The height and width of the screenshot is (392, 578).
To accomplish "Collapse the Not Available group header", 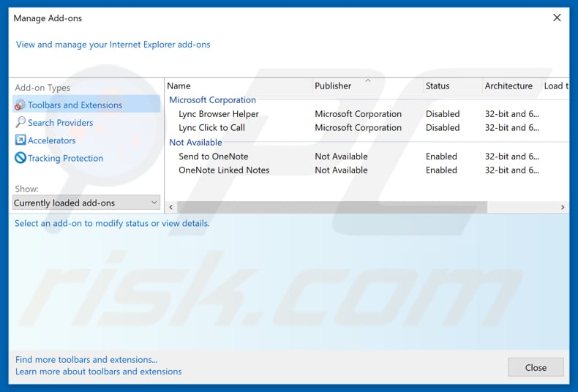I will (x=195, y=142).
